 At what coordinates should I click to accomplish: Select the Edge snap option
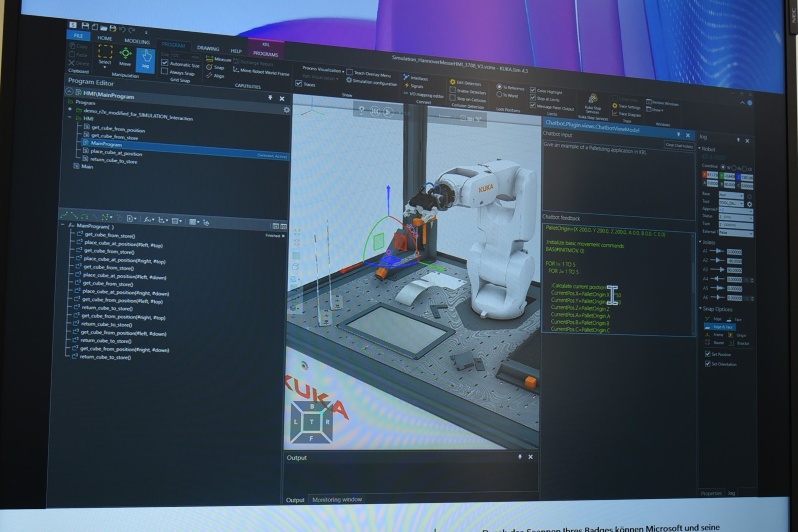(x=714, y=319)
